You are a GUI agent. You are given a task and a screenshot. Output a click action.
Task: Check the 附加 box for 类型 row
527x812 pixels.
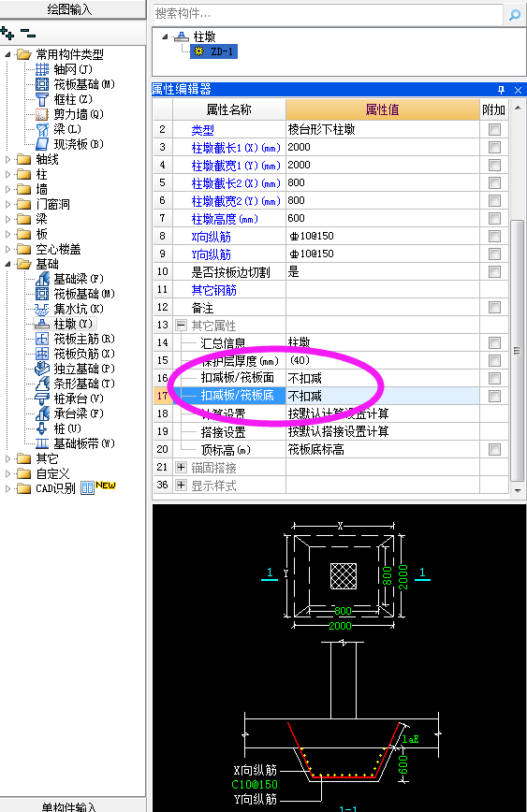494,129
